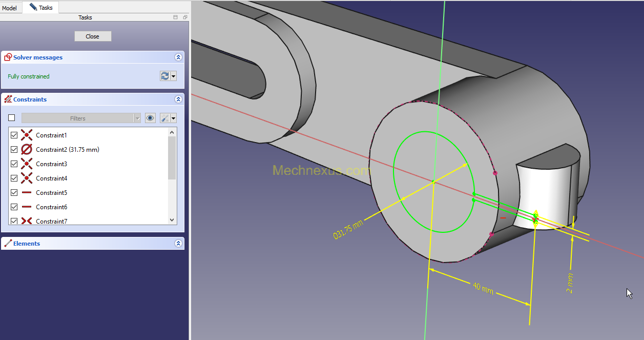Viewport: 644px width, 340px height.
Task: Uncheck the Constraint4 checkbox
Action: coord(14,178)
